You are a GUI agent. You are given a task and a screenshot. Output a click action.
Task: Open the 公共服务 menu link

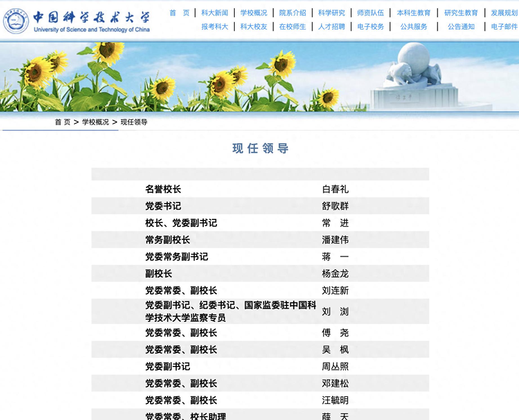coord(414,27)
